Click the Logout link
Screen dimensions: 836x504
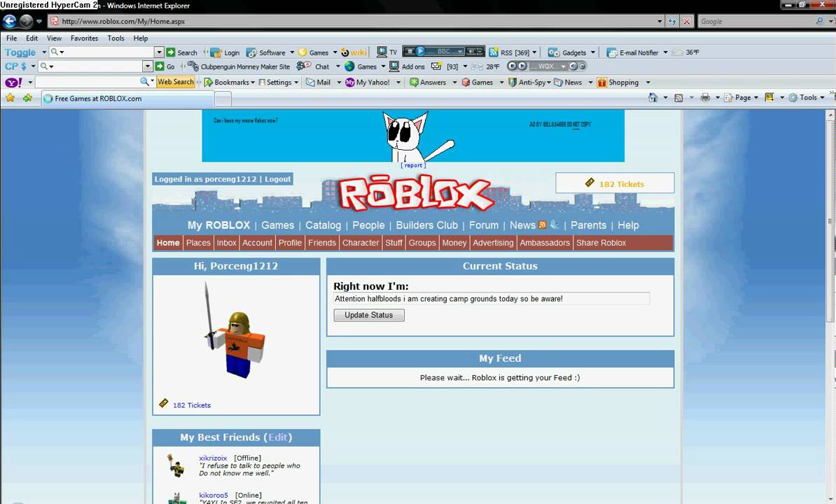coord(278,179)
